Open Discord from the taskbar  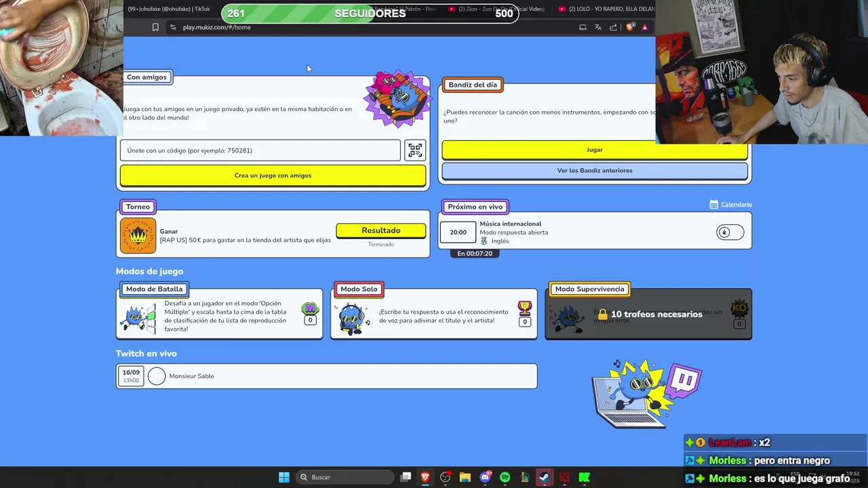pos(486,477)
